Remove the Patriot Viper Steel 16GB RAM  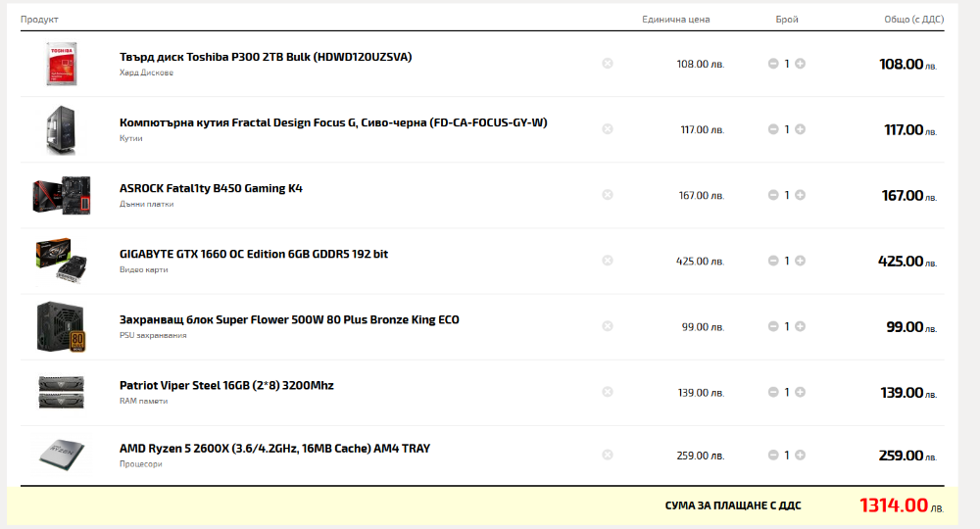pos(608,392)
